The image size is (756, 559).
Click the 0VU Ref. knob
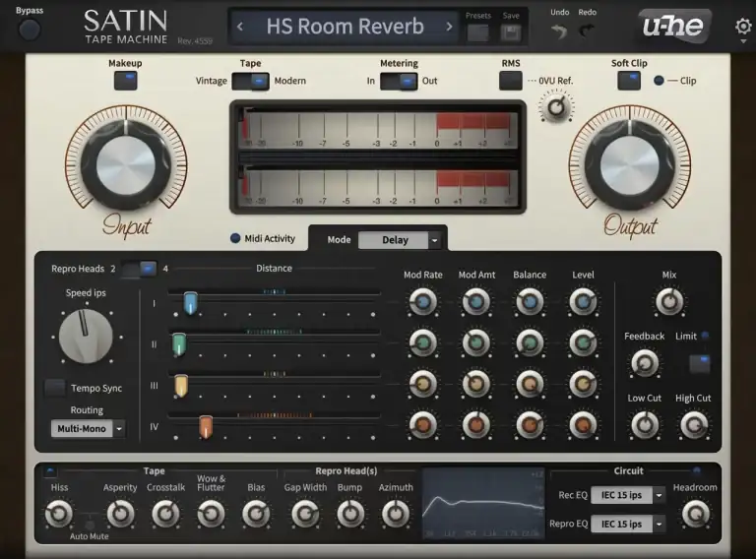coord(556,107)
